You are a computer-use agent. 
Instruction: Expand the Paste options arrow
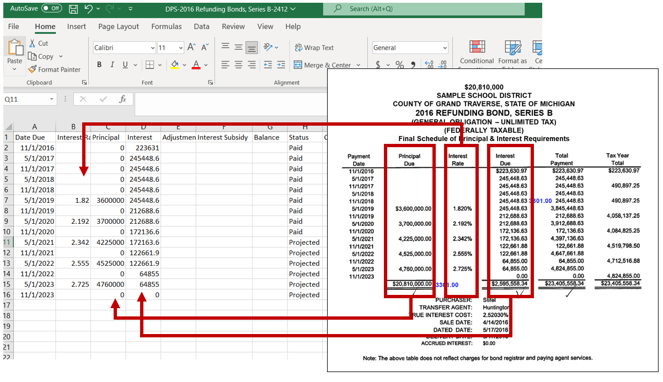[x=14, y=69]
